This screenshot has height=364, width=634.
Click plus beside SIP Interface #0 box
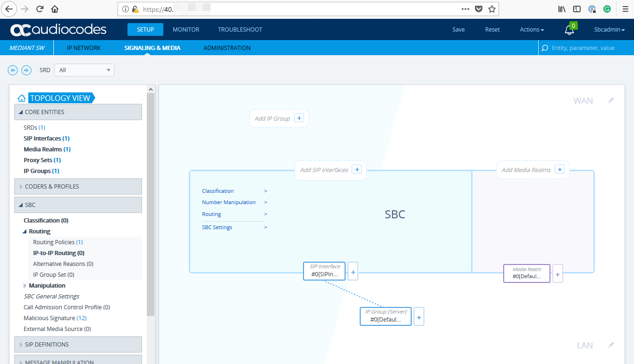pos(353,272)
